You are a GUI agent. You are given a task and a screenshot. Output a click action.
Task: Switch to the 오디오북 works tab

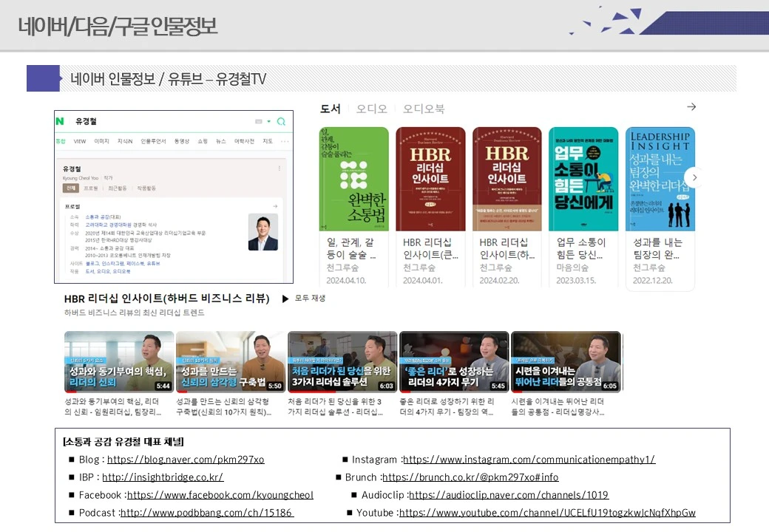point(423,109)
